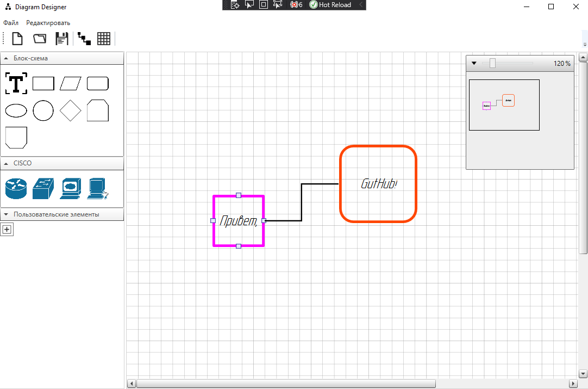Collapse the Блок-схема section
588x389 pixels.
(6, 58)
